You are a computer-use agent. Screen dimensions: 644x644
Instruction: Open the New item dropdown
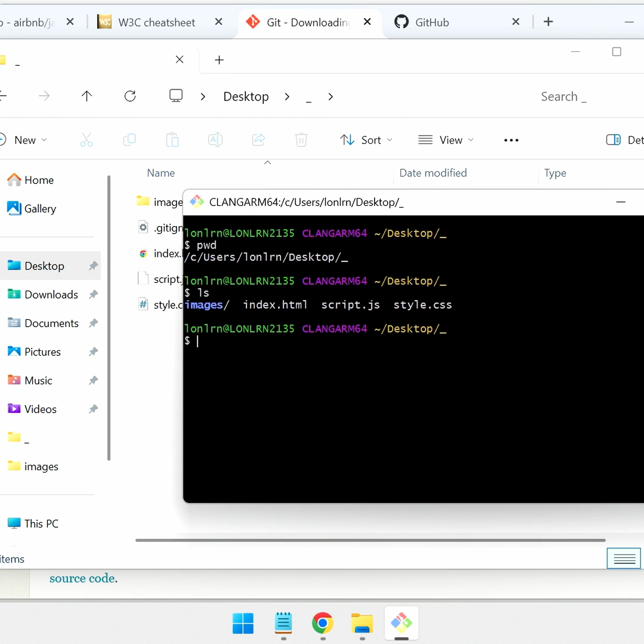pos(25,140)
